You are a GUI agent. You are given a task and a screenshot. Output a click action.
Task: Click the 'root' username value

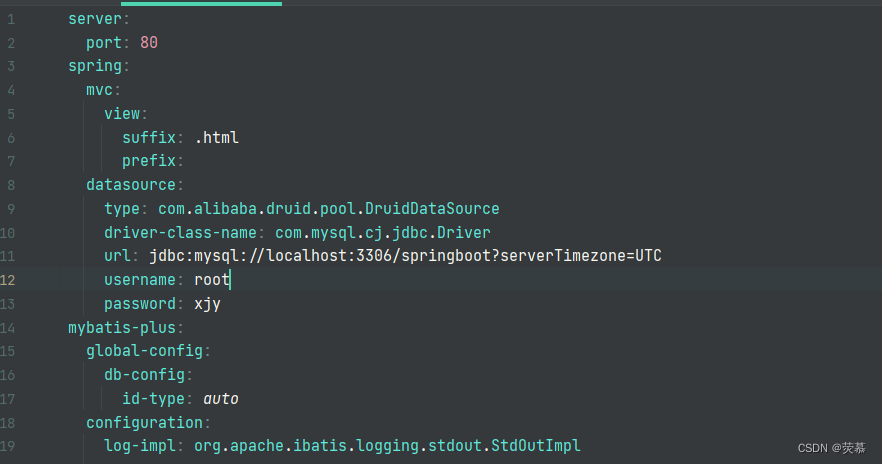click(x=212, y=280)
